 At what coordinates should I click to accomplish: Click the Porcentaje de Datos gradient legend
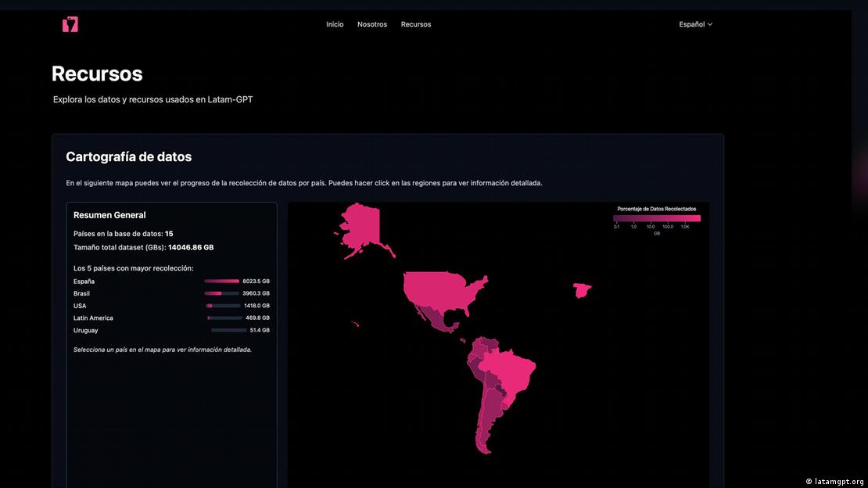[x=657, y=217]
